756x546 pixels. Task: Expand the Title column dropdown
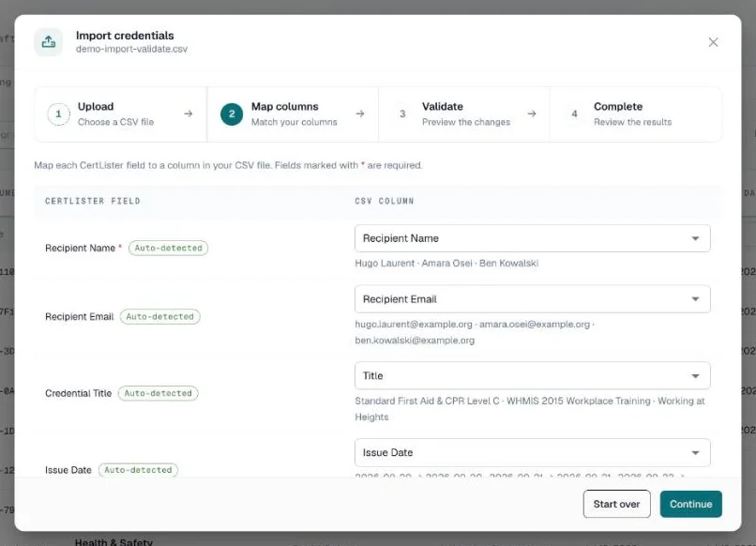coord(532,376)
